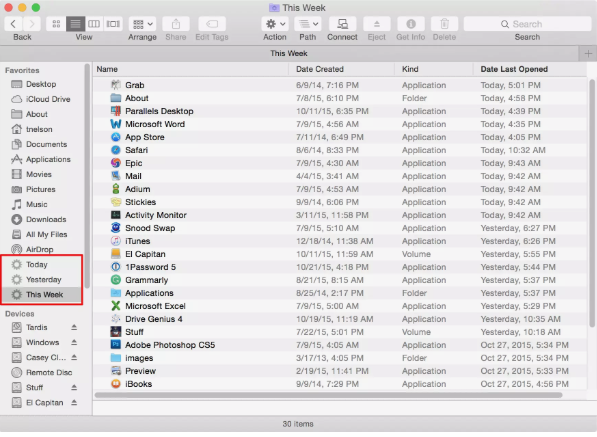This screenshot has width=597, height=437.
Task: Switch to icon view in toolbar
Action: pos(56,24)
